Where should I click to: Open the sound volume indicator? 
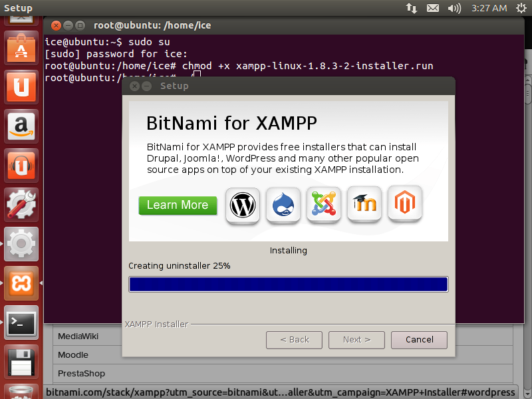[454, 8]
